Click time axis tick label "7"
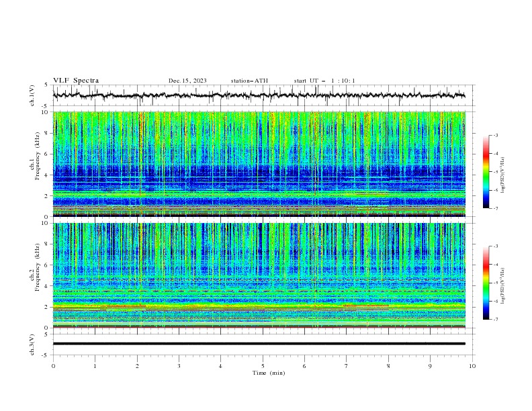 point(347,366)
